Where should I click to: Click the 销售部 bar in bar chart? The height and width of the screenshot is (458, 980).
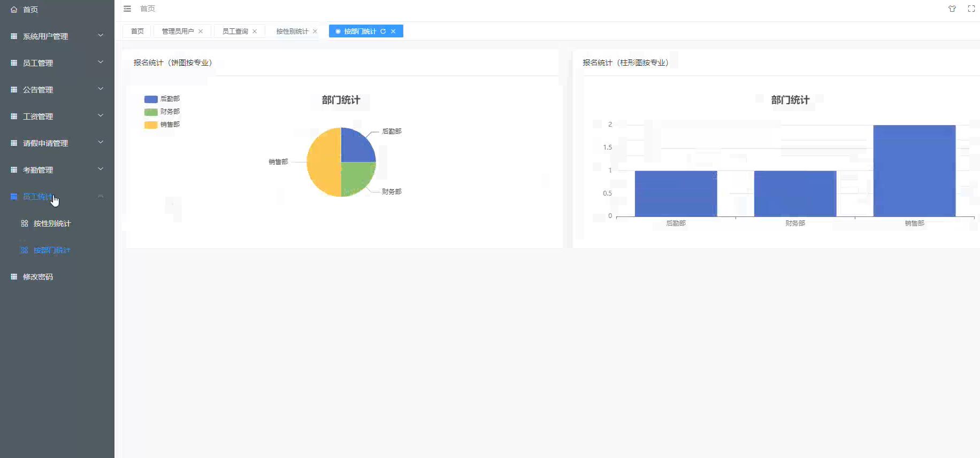[914, 170]
